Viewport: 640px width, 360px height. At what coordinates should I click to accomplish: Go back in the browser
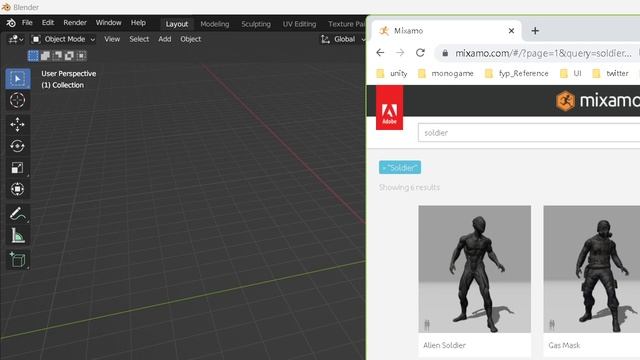coord(380,53)
